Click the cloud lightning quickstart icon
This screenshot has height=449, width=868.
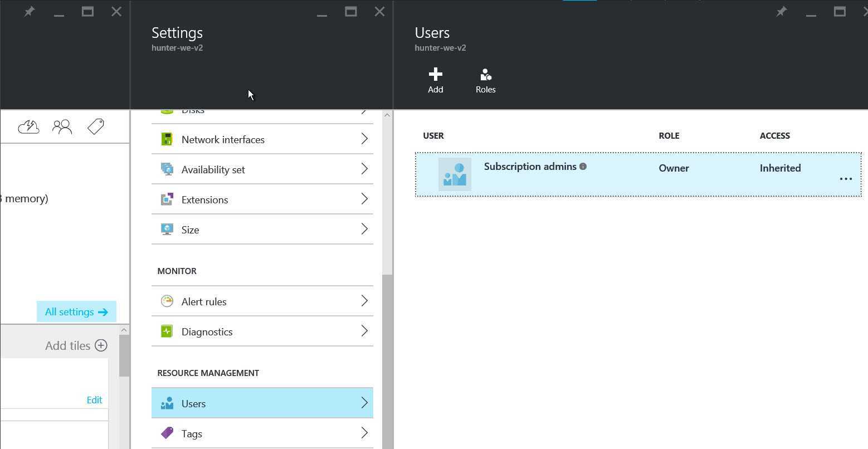[28, 127]
